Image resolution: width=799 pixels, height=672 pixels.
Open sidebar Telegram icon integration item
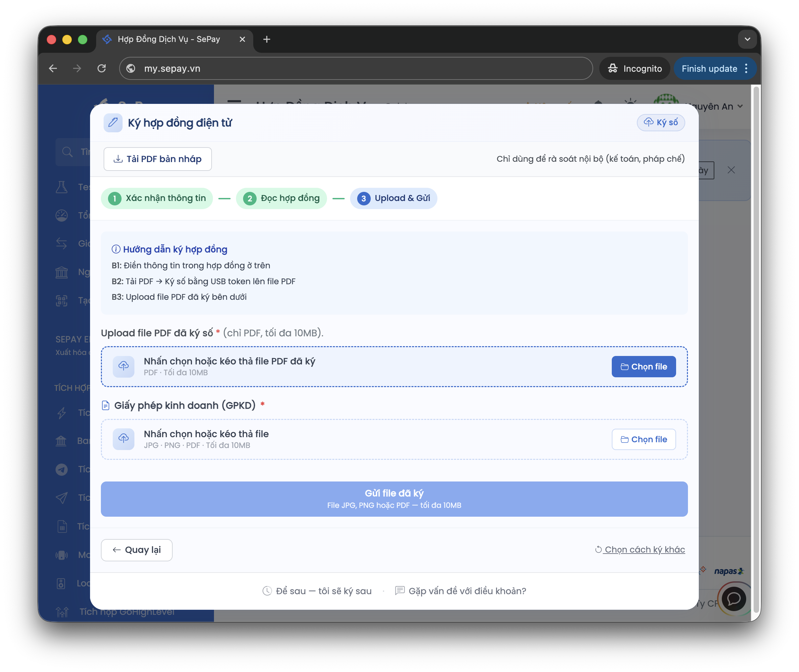click(62, 469)
